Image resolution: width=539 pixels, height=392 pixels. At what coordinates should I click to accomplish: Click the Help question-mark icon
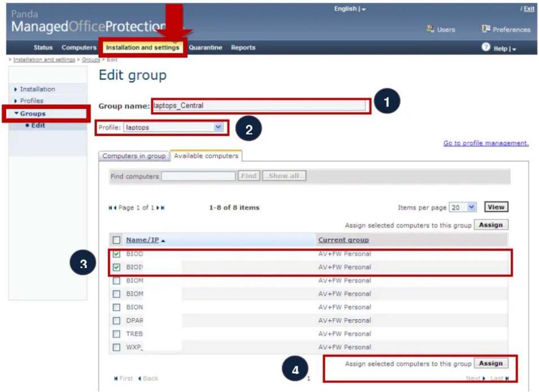tap(485, 48)
